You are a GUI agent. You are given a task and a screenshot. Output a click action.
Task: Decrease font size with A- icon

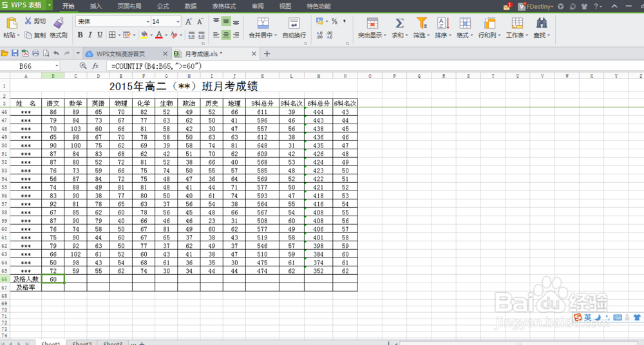tap(200, 22)
